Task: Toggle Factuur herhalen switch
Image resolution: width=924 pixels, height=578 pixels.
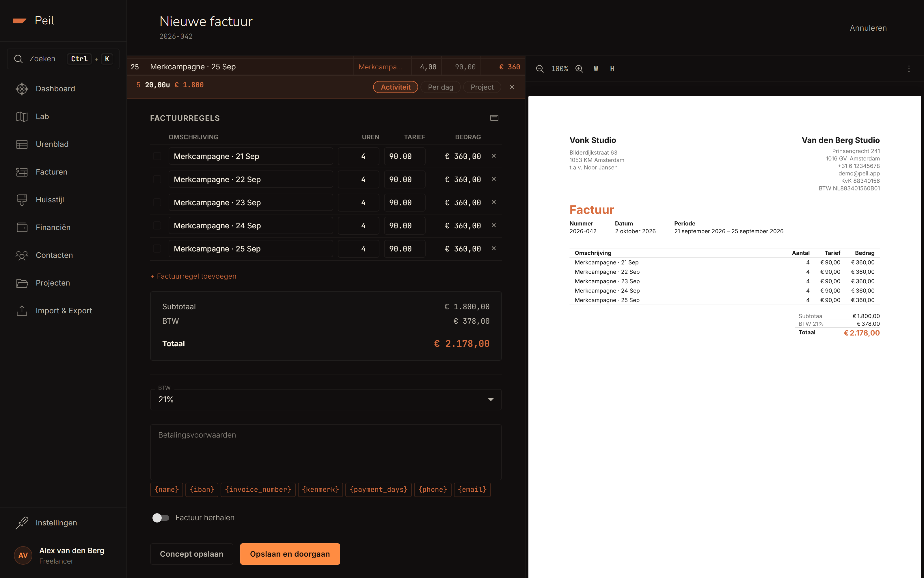Action: pyautogui.click(x=161, y=518)
